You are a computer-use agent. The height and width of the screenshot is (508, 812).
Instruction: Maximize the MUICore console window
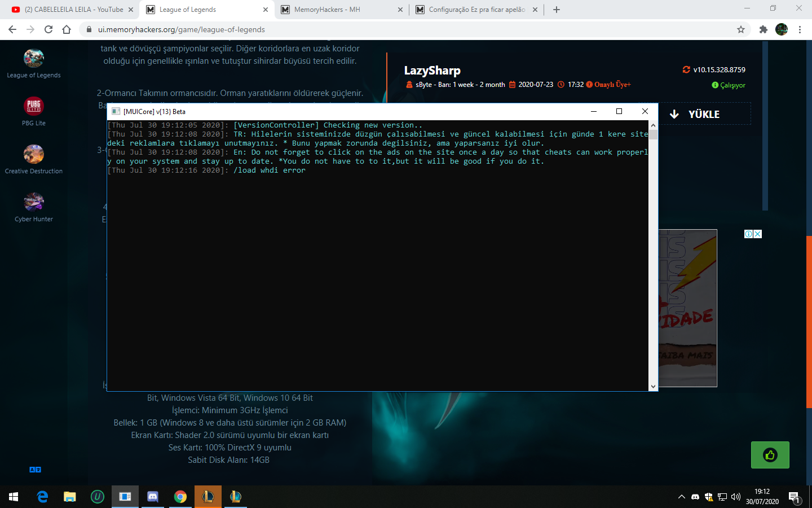pyautogui.click(x=619, y=111)
